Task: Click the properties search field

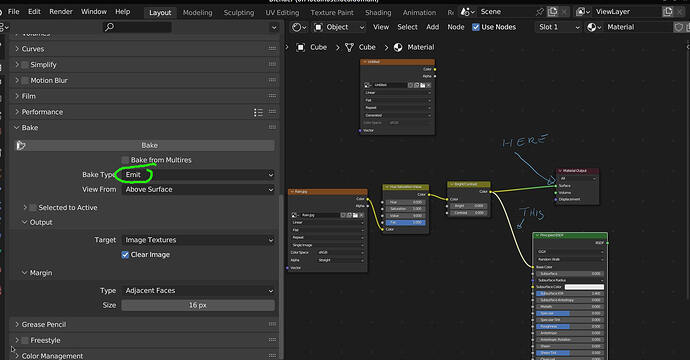Action: pos(137,27)
